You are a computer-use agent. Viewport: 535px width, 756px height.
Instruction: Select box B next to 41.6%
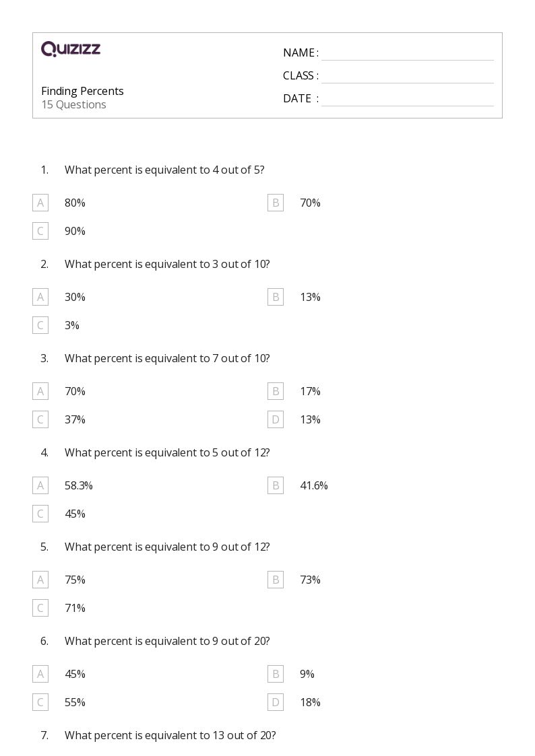(x=276, y=485)
